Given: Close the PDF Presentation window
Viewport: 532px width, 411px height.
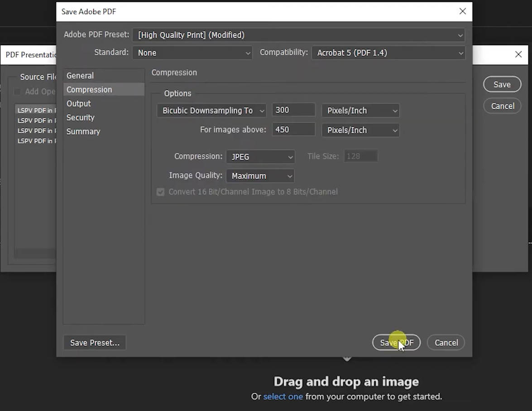Looking at the screenshot, I should point(518,54).
